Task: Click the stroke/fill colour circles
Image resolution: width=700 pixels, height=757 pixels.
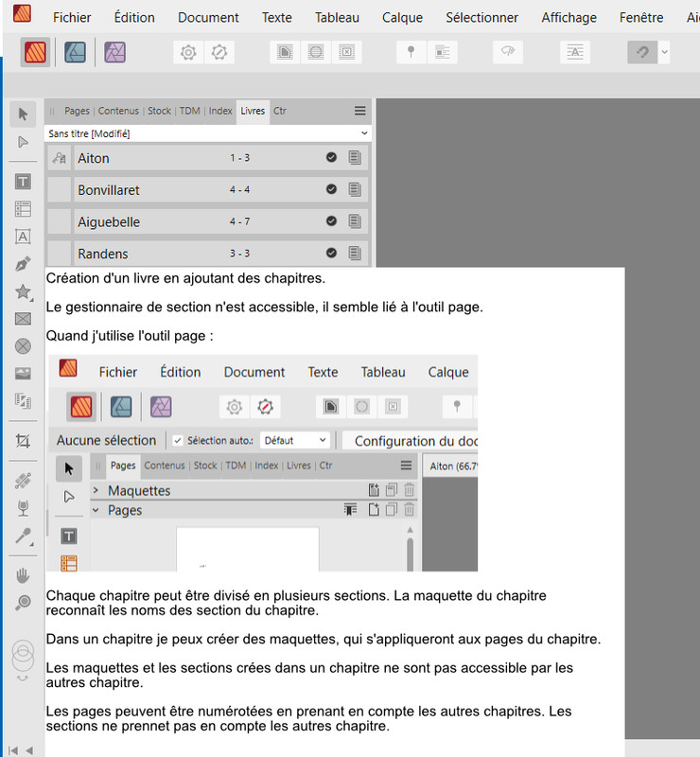Action: click(x=23, y=656)
